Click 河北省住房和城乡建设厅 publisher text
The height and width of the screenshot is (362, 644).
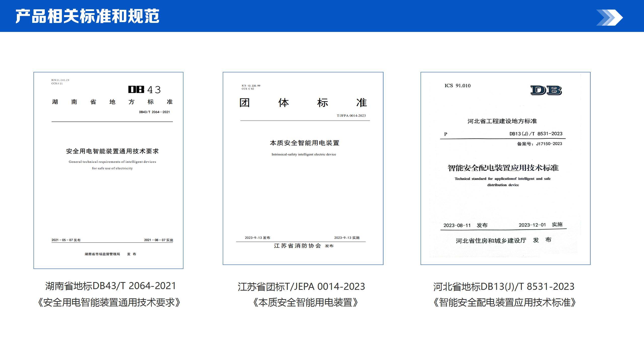491,241
